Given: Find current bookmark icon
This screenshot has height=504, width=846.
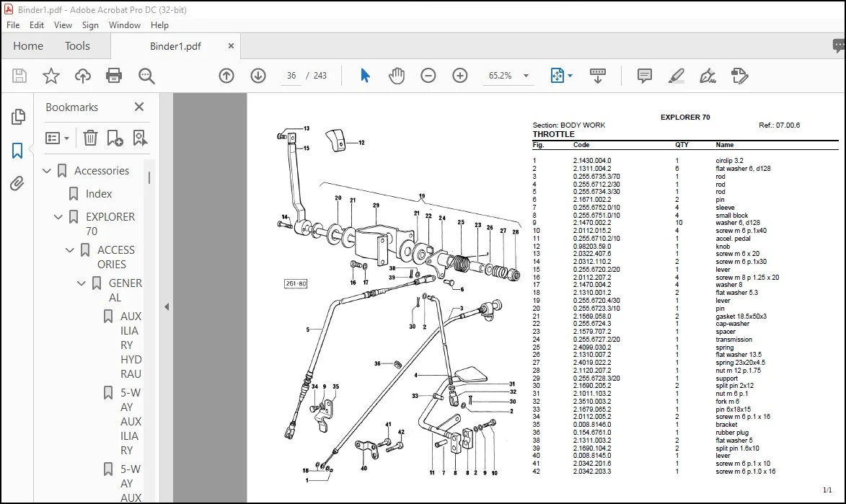Looking at the screenshot, I should [x=141, y=138].
